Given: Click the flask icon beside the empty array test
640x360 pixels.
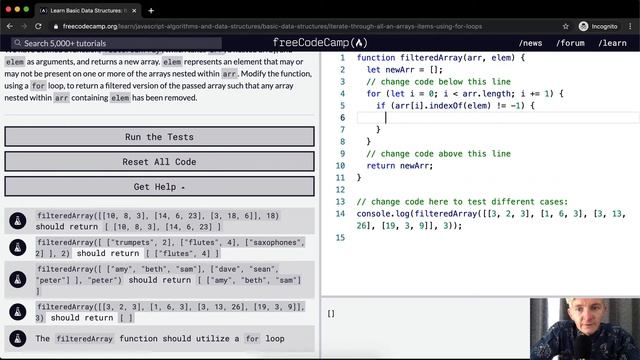Looking at the screenshot, I should (x=18, y=312).
